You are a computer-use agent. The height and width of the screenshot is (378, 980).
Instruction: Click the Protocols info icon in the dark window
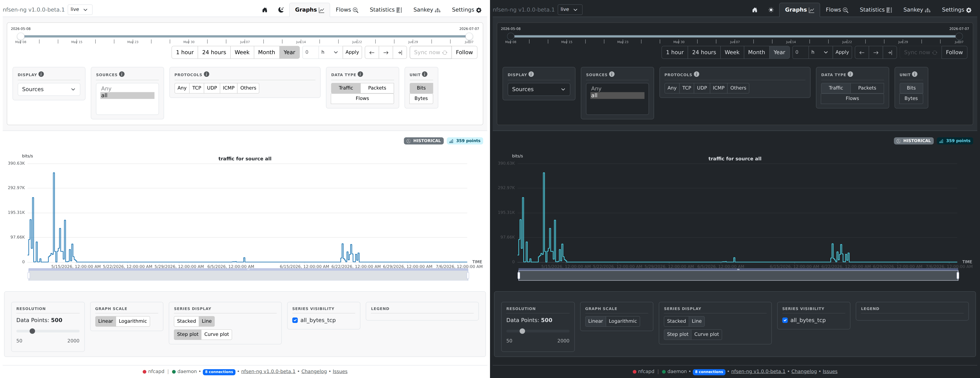click(x=697, y=74)
